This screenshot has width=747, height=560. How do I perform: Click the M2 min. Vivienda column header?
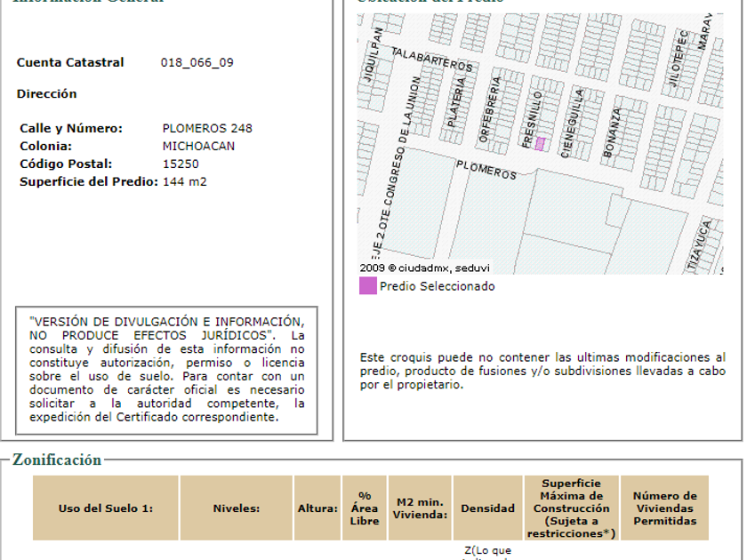coord(420,508)
